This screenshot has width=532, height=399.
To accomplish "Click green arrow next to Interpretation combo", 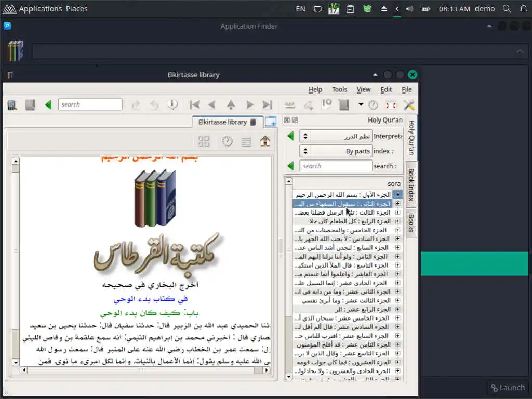I will (x=290, y=137).
